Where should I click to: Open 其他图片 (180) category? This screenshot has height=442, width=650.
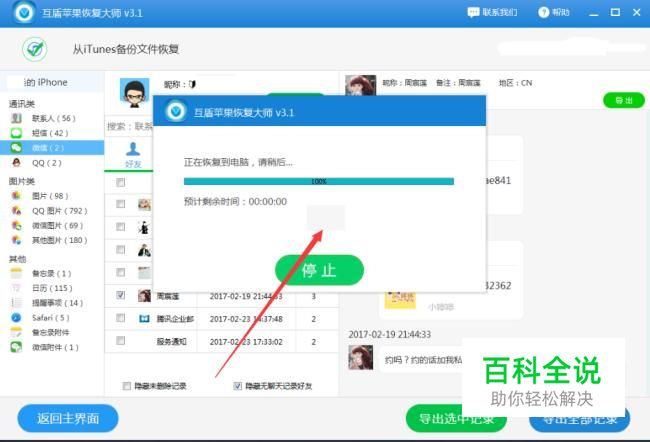coord(52,240)
